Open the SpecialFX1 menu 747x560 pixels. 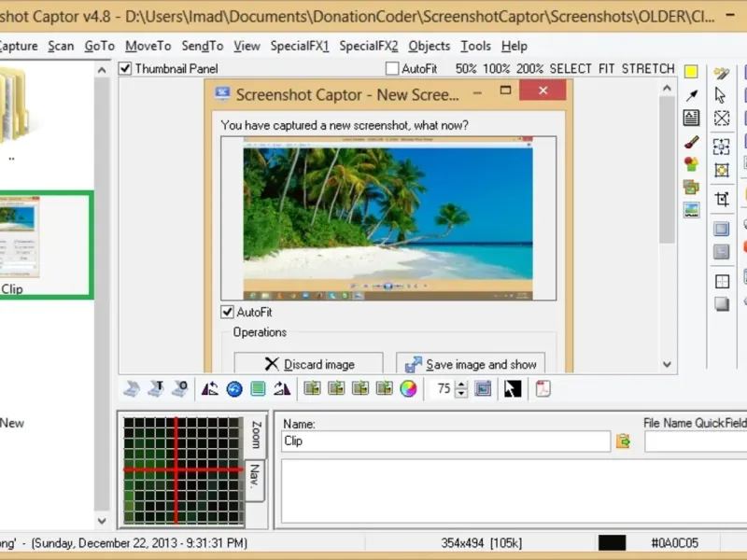point(300,46)
